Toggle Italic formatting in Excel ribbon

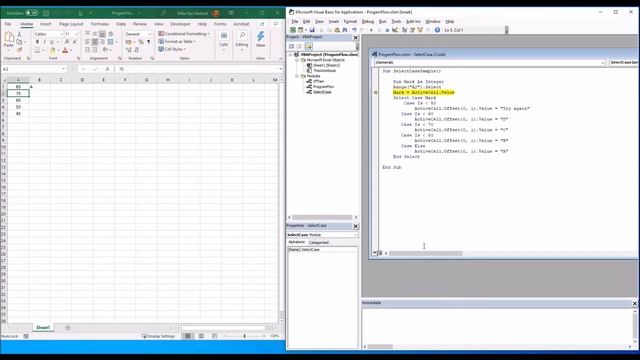(x=44, y=42)
